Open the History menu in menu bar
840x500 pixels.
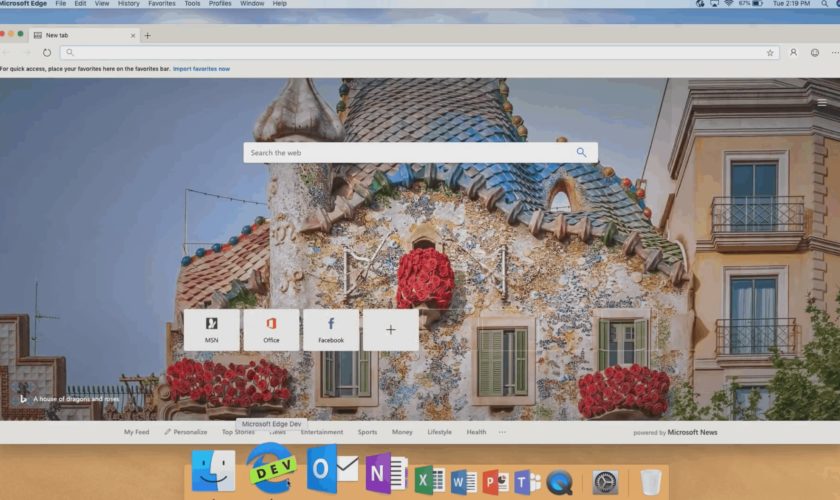point(129,4)
